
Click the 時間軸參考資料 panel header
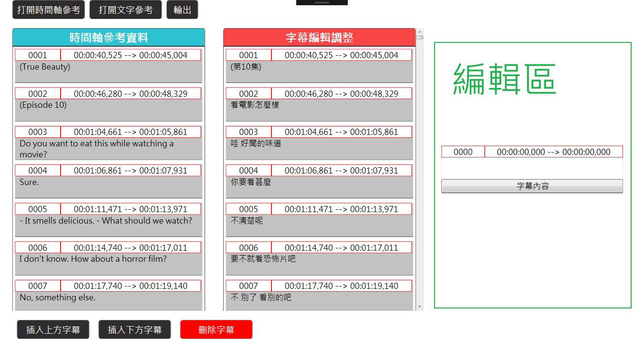coord(109,38)
